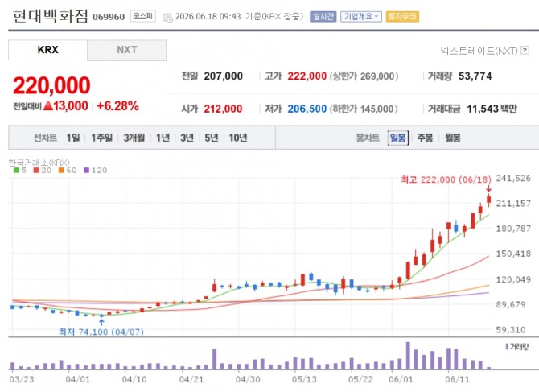Click the purple 120-day moving average swatch
This screenshot has height=392, width=539.
point(87,170)
